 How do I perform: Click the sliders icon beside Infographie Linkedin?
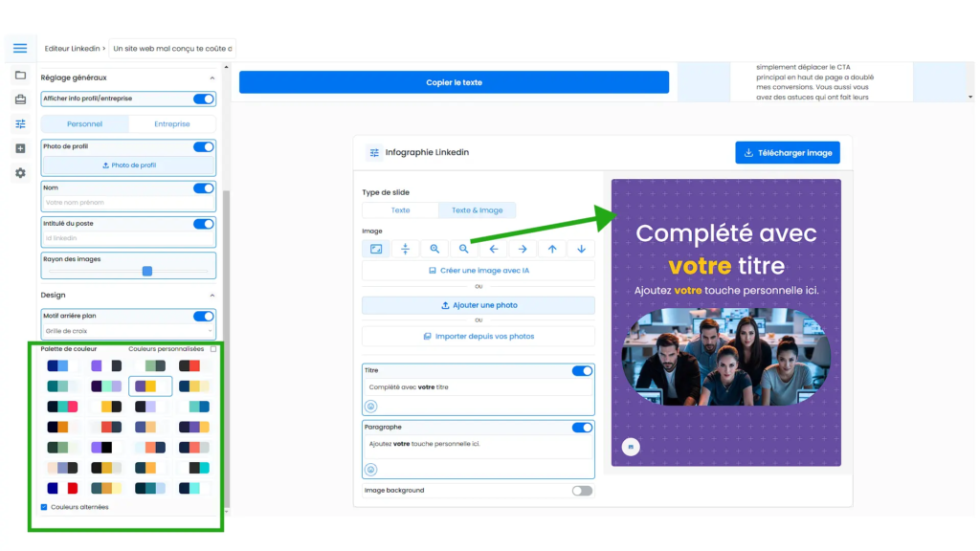374,152
